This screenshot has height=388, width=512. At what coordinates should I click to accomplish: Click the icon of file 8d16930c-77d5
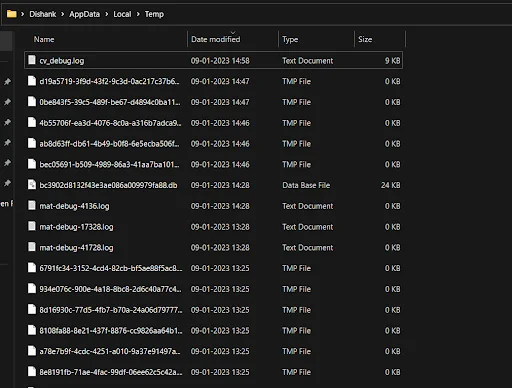point(32,309)
